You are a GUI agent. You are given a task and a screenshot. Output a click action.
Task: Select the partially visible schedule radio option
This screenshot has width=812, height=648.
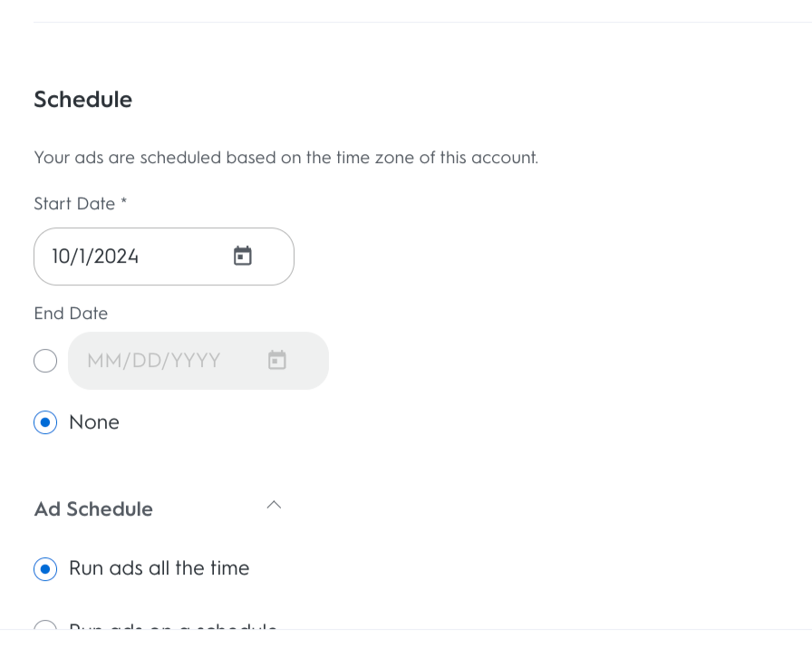point(45,626)
